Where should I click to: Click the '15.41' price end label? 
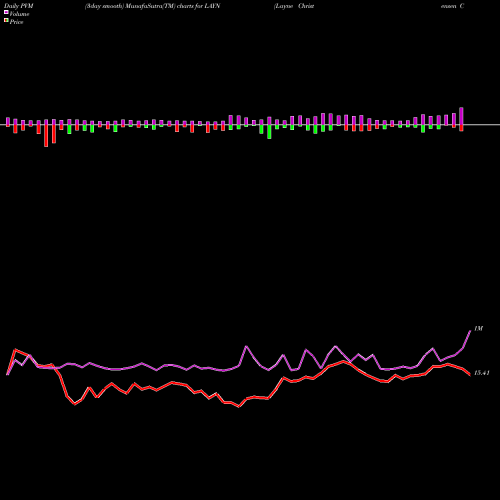coord(482,373)
